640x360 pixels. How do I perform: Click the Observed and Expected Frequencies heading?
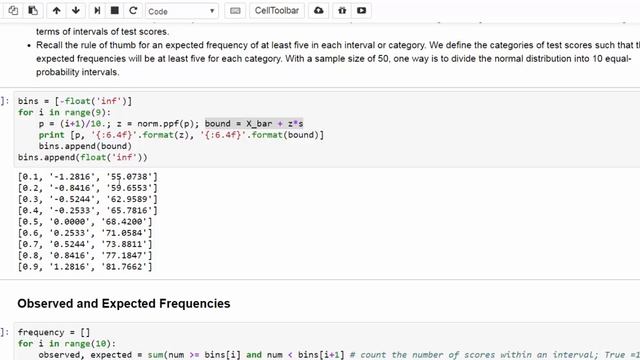coord(124,304)
